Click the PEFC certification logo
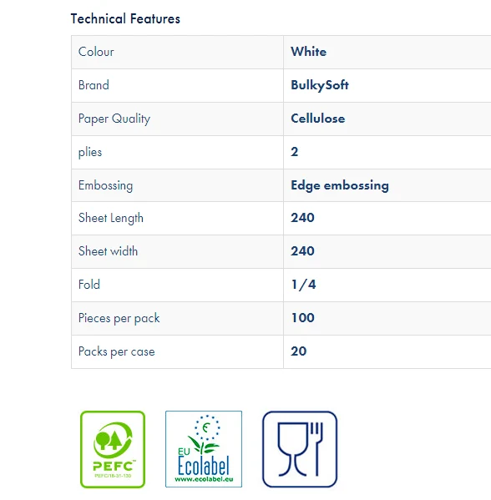Image resolution: width=491 pixels, height=500 pixels. (113, 449)
